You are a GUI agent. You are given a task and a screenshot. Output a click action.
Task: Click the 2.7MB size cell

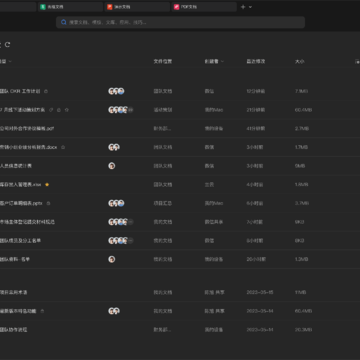point(301,128)
